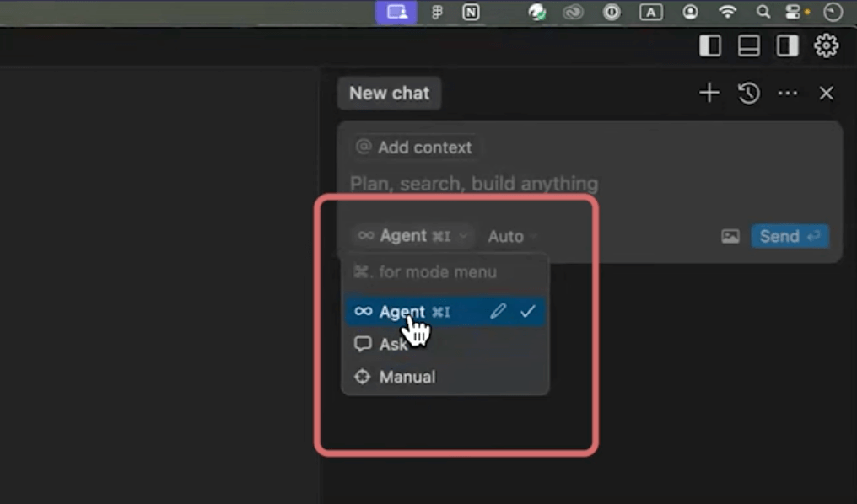Close the chat panel
The width and height of the screenshot is (857, 504).
pos(827,93)
